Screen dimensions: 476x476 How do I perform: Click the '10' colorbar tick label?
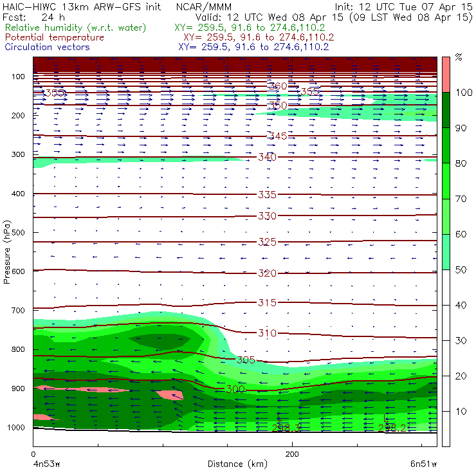pyautogui.click(x=461, y=412)
